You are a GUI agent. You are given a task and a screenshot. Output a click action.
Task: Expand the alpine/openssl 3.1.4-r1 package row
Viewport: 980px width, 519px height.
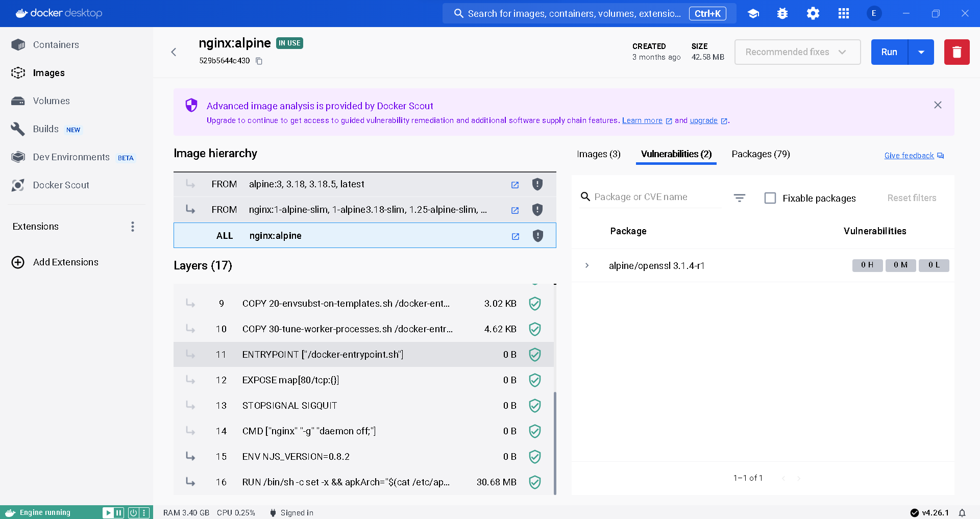587,265
